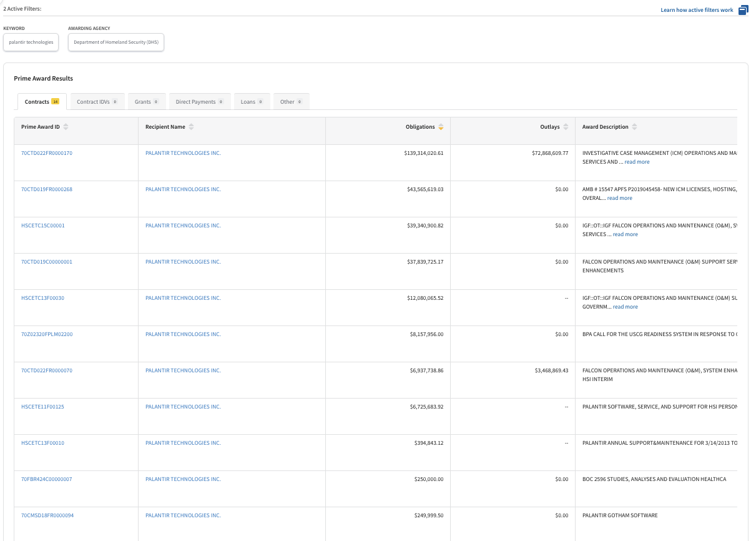Image resolution: width=756 pixels, height=541 pixels.
Task: Sort the Award Description column
Action: (634, 126)
